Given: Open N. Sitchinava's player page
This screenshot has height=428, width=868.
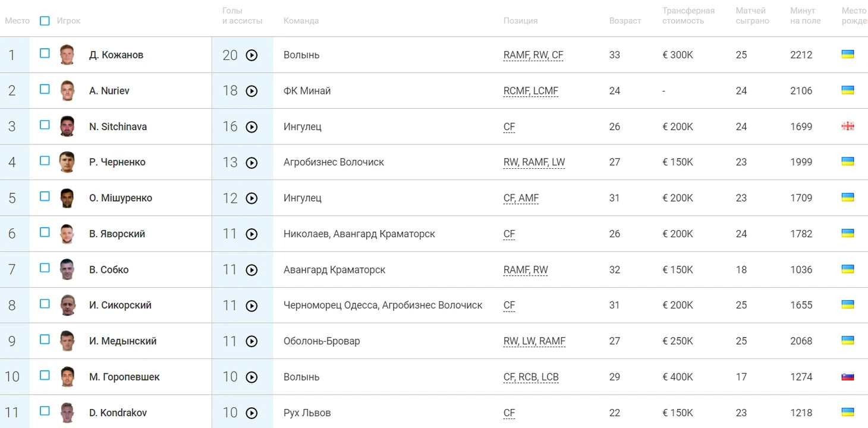Looking at the screenshot, I should tap(118, 127).
